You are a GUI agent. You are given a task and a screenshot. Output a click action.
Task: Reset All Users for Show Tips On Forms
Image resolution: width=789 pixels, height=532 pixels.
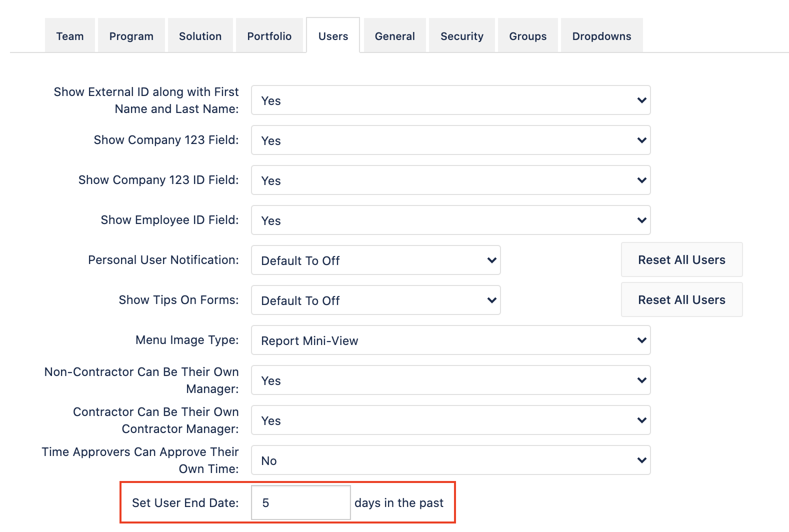(x=682, y=299)
